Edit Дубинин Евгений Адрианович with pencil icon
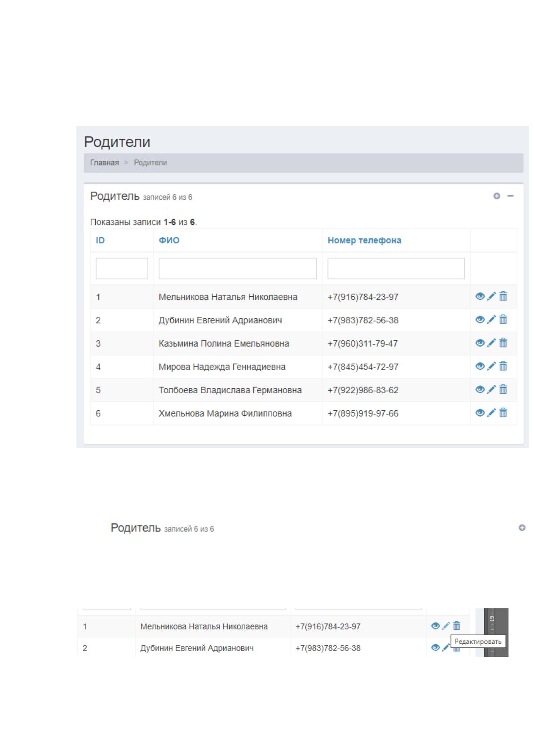Screen dimensions: 535x756 [x=491, y=320]
